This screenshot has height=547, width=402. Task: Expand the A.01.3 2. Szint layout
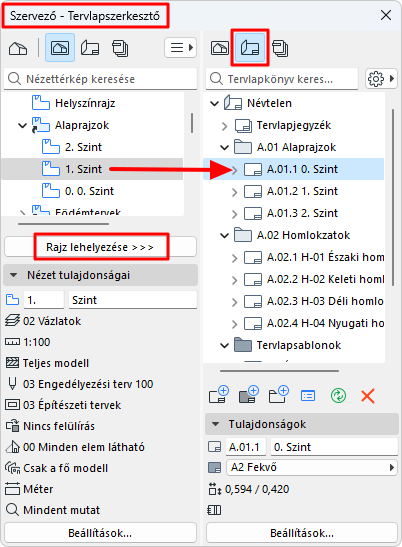click(x=234, y=214)
